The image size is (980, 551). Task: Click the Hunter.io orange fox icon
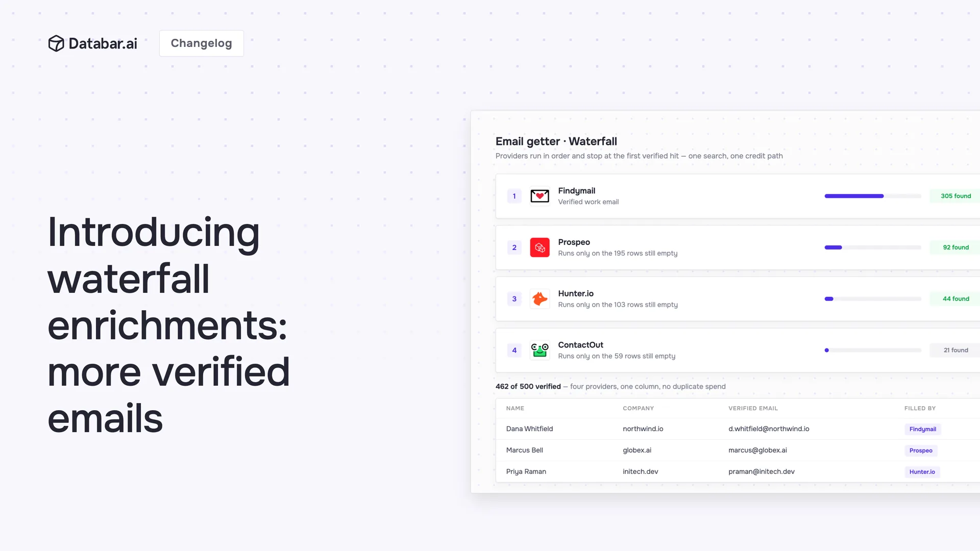coord(540,299)
